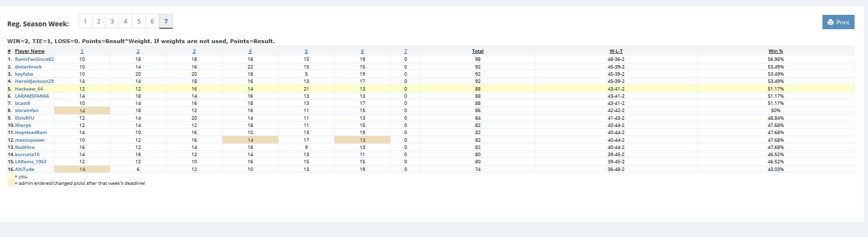Open week 3 standings tab

point(112,21)
